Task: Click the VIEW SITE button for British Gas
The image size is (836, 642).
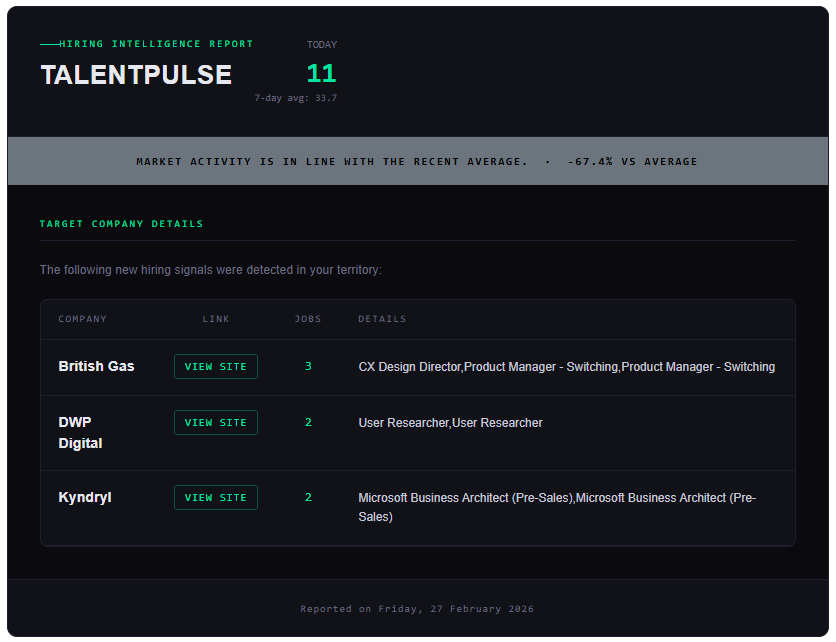Action: (215, 366)
